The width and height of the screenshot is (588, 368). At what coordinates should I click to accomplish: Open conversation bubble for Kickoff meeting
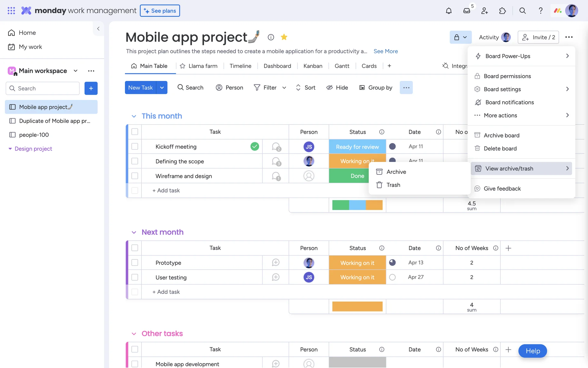[276, 147]
